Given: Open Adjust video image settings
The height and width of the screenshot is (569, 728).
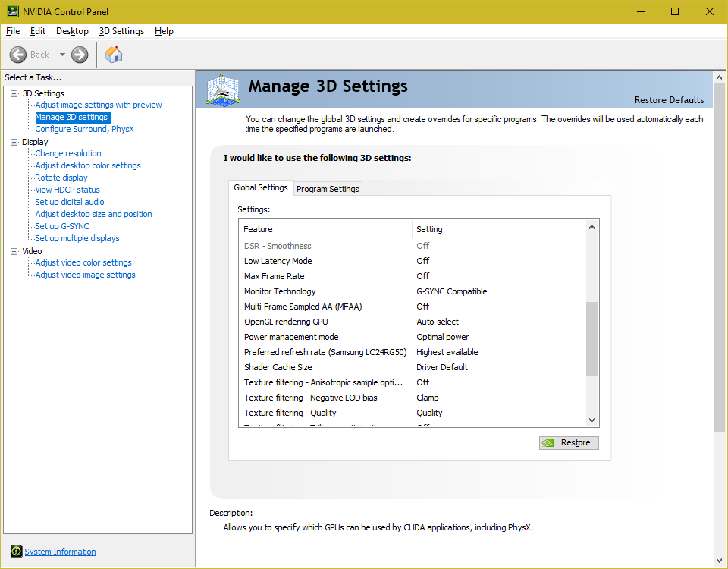Looking at the screenshot, I should click(86, 275).
